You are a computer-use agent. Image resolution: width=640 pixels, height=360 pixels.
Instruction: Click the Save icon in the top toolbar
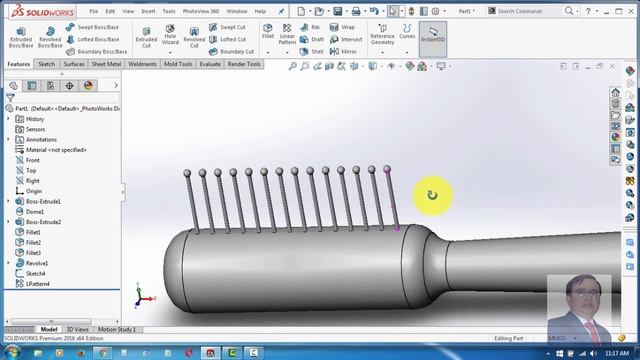337,11
